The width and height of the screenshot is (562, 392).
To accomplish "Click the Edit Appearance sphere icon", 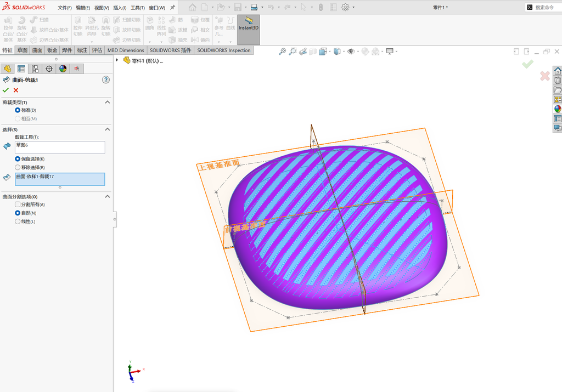I will coord(365,52).
